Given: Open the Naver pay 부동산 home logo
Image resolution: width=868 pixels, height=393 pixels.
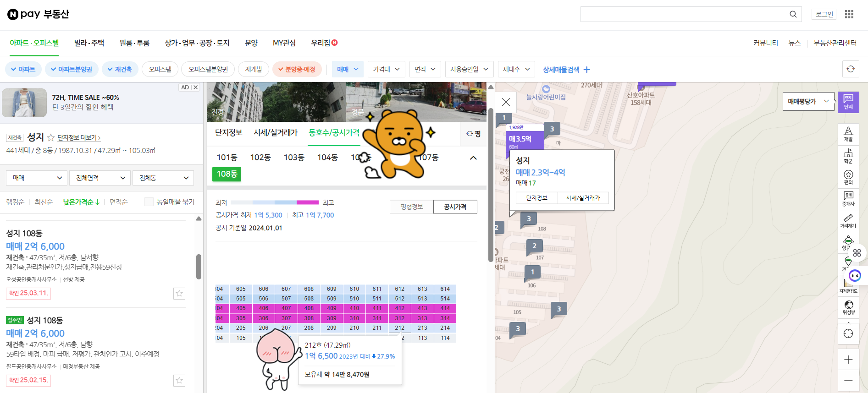Looking at the screenshot, I should tap(38, 14).
